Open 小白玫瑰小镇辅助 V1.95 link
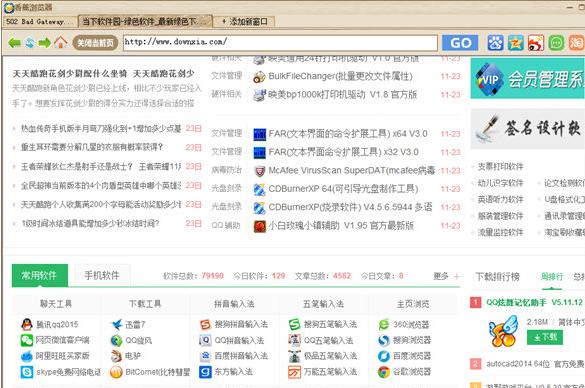The height and width of the screenshot is (388, 585). (341, 225)
